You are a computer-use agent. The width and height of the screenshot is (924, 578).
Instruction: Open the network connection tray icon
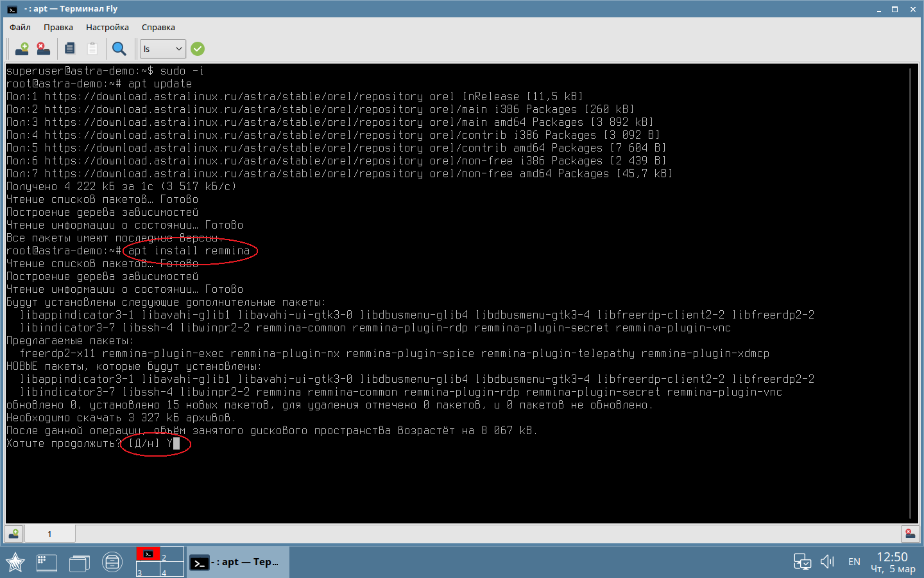802,562
